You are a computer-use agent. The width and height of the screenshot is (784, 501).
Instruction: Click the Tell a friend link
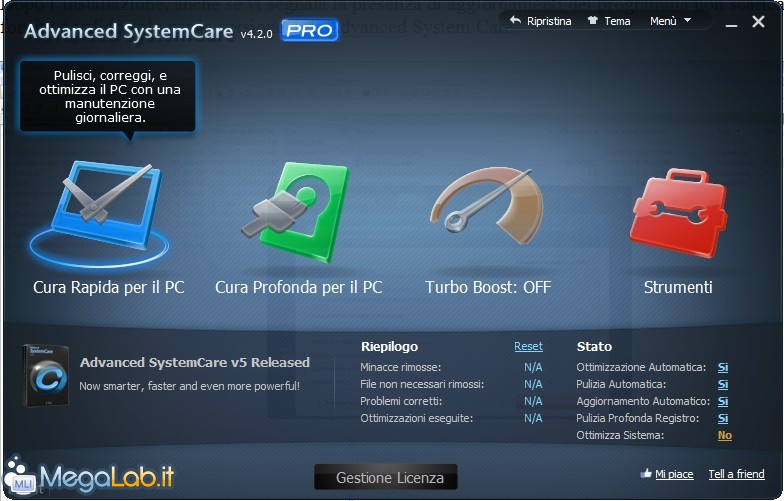click(x=736, y=474)
